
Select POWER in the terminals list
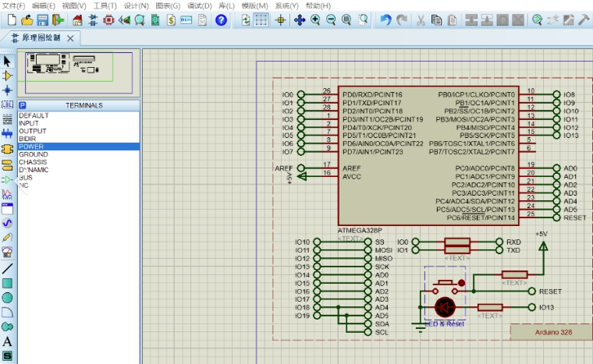click(x=32, y=147)
